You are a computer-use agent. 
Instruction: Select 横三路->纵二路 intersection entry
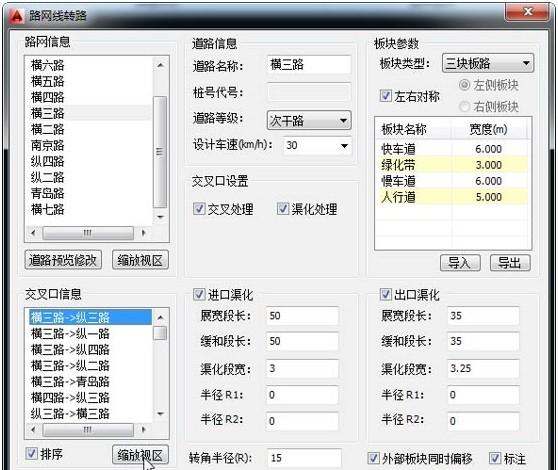[90, 365]
